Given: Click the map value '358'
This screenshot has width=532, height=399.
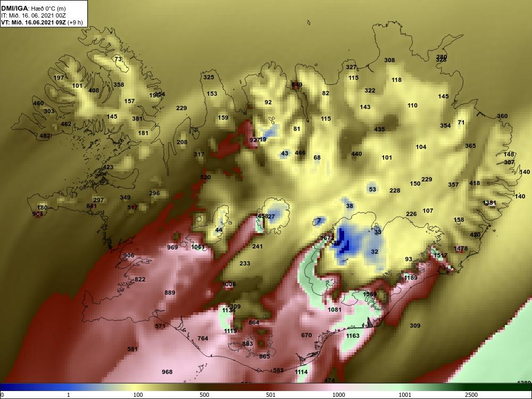Looking at the screenshot, I should tap(119, 85).
